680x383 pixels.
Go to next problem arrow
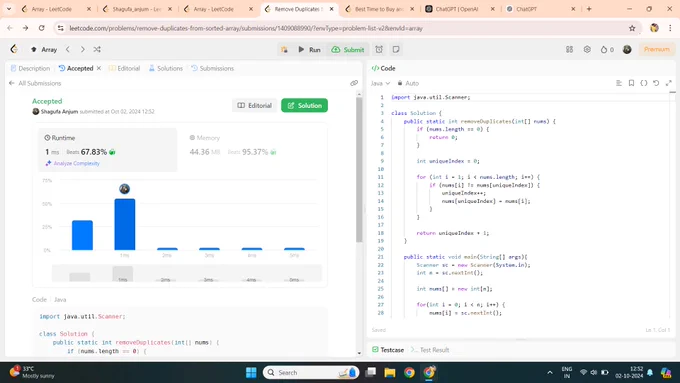click(x=82, y=49)
